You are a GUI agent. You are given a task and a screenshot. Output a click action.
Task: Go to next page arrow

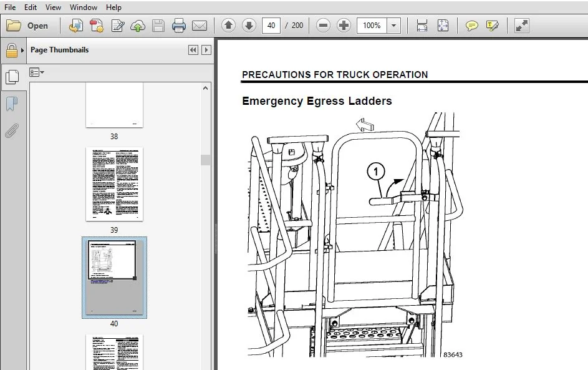pyautogui.click(x=249, y=26)
